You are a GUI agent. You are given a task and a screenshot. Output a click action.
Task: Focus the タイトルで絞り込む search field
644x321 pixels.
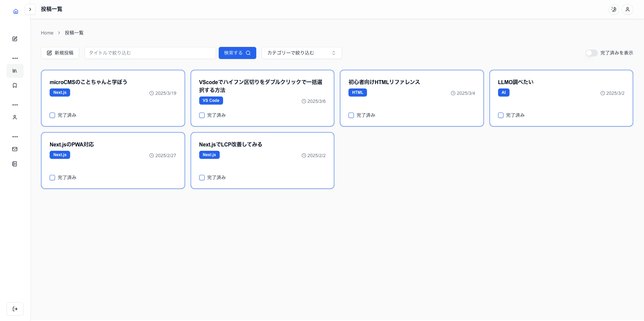coord(150,53)
